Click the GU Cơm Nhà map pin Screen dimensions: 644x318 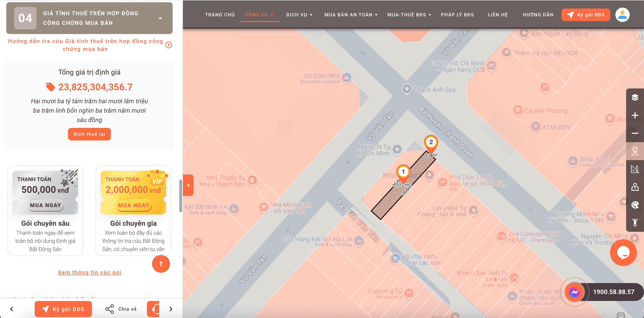coord(347,78)
